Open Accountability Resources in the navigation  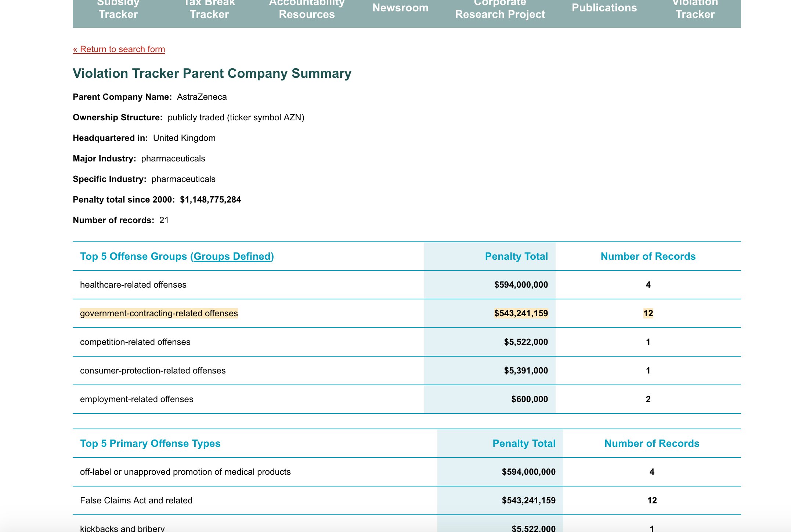click(x=307, y=9)
